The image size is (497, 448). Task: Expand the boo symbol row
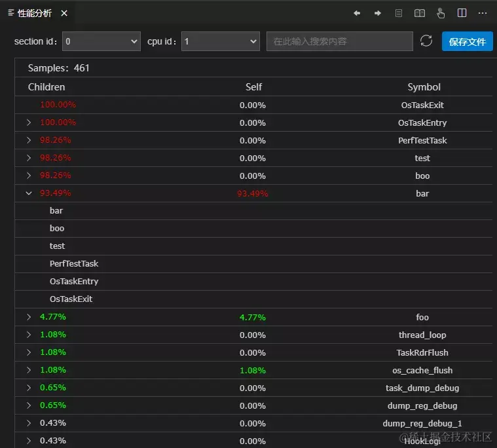[29, 176]
